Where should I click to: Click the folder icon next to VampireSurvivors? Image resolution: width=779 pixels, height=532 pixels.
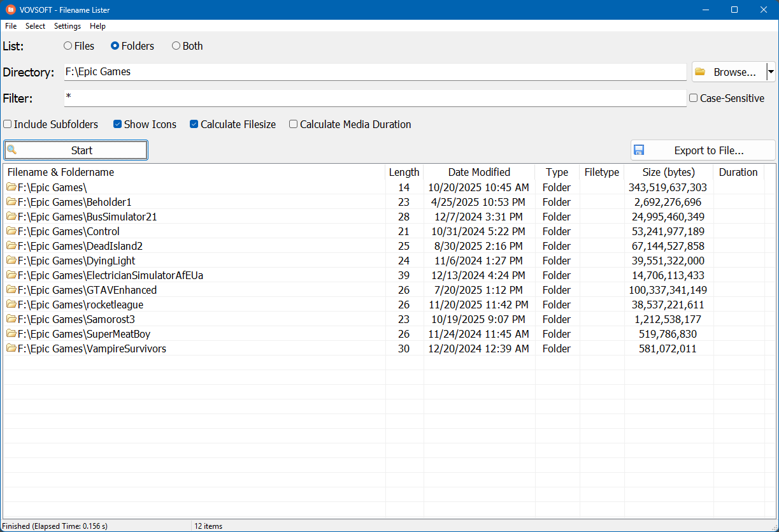(11, 349)
